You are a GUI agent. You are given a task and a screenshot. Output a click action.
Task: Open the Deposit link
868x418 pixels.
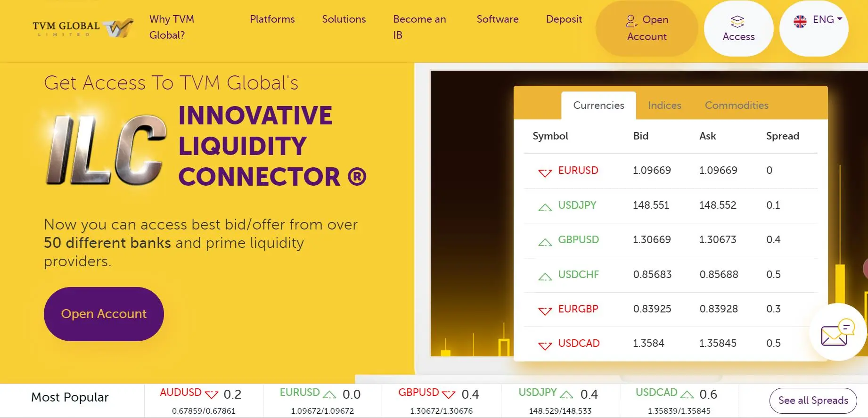pos(564,19)
